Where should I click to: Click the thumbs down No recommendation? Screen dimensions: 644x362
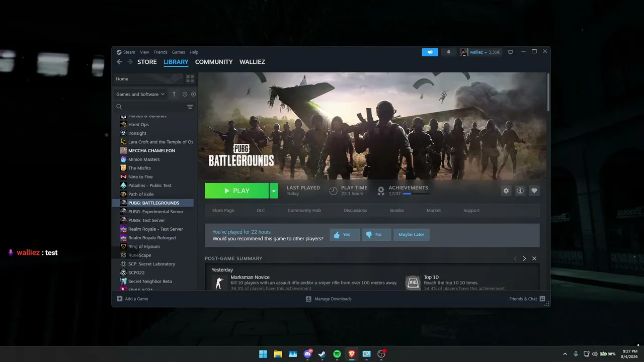click(x=376, y=235)
